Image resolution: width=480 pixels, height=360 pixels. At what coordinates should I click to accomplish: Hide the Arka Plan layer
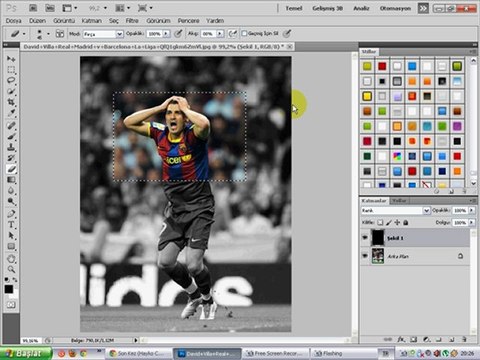[365, 256]
